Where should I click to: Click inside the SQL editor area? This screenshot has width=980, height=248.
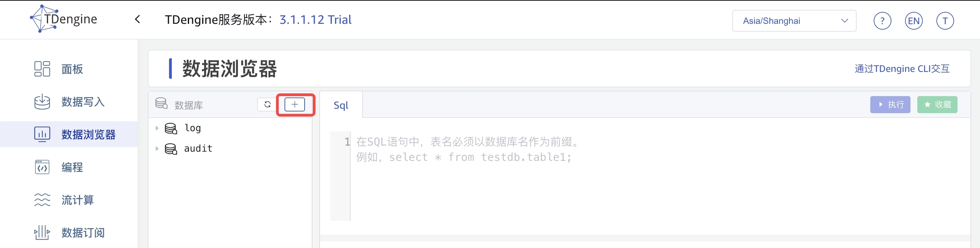point(647,175)
